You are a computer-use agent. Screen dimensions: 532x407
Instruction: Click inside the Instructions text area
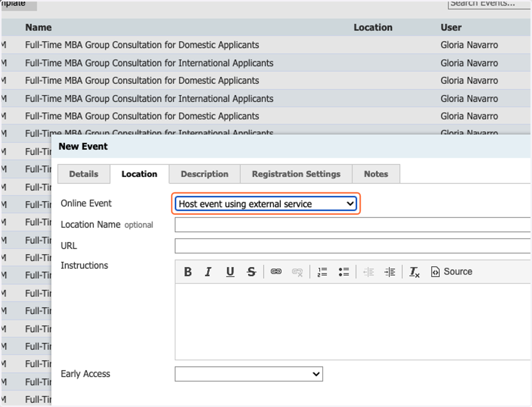click(x=353, y=321)
